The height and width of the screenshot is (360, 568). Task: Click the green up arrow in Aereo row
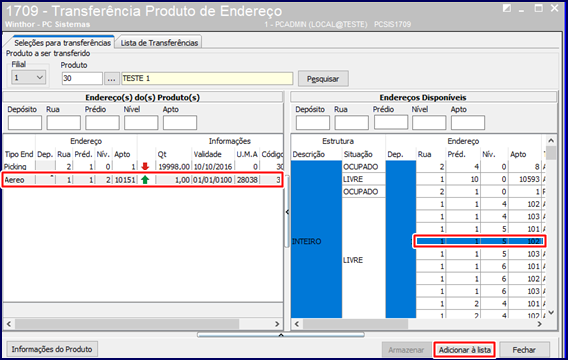[x=145, y=180]
